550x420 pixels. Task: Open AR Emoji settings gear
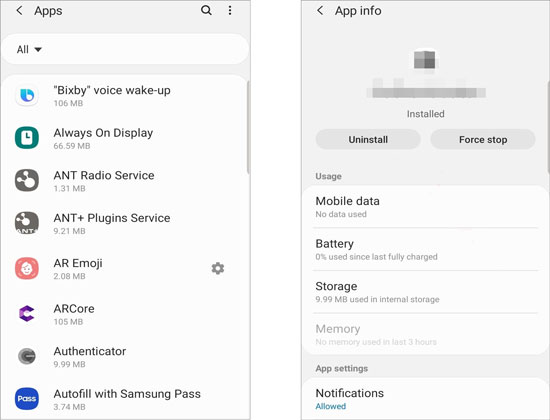click(218, 268)
